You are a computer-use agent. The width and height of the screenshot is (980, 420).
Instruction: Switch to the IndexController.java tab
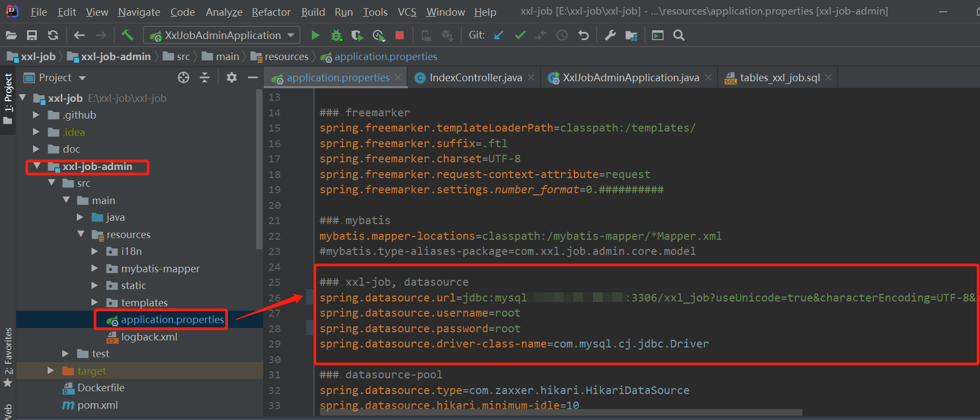(475, 77)
